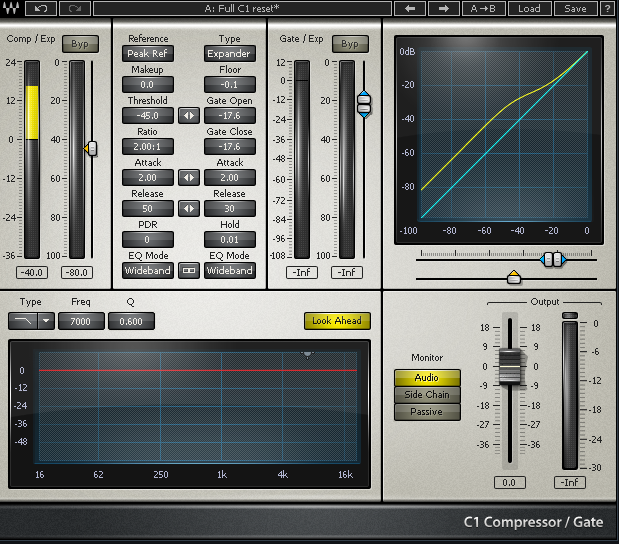Set Monitor to Passive
The image size is (619, 544).
coord(427,412)
